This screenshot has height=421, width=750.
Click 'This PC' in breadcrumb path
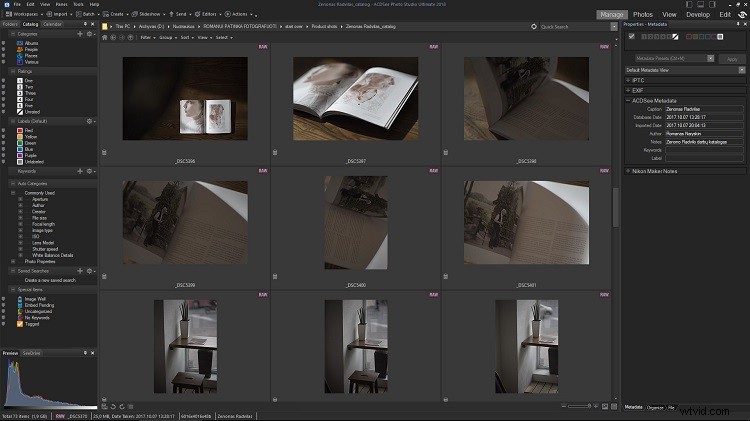(x=122, y=27)
